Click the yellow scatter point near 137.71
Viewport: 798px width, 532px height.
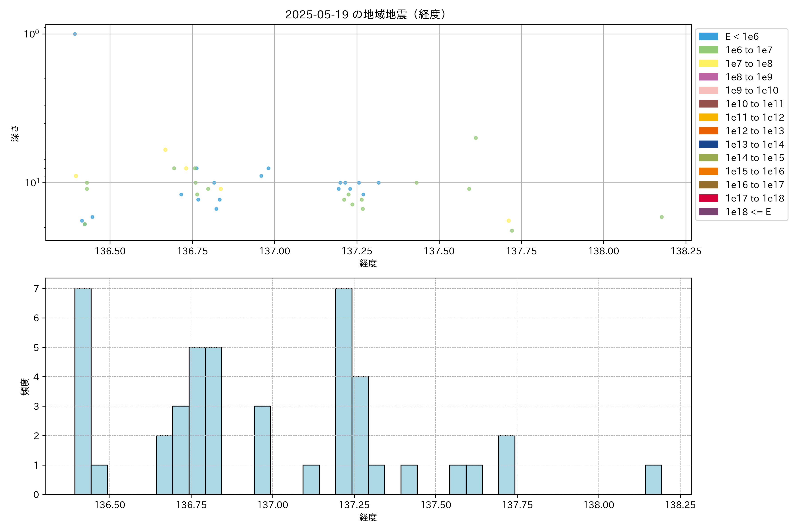(508, 221)
